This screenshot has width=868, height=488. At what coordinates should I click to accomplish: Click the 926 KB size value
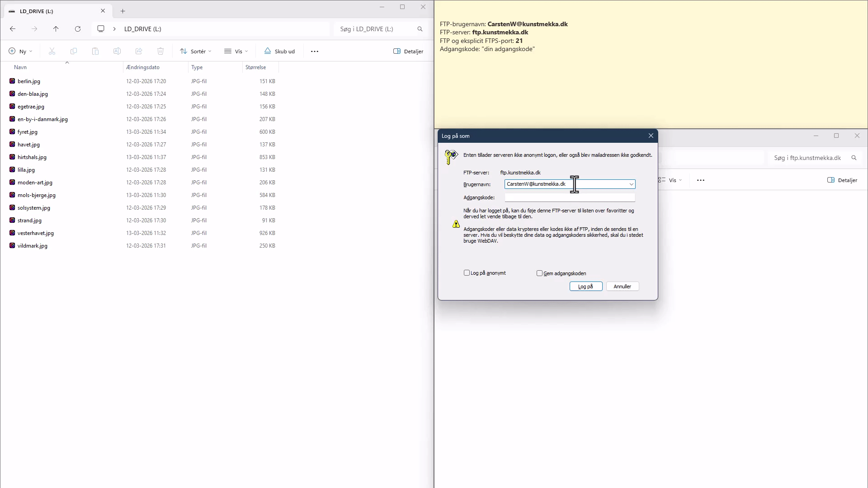tap(267, 233)
